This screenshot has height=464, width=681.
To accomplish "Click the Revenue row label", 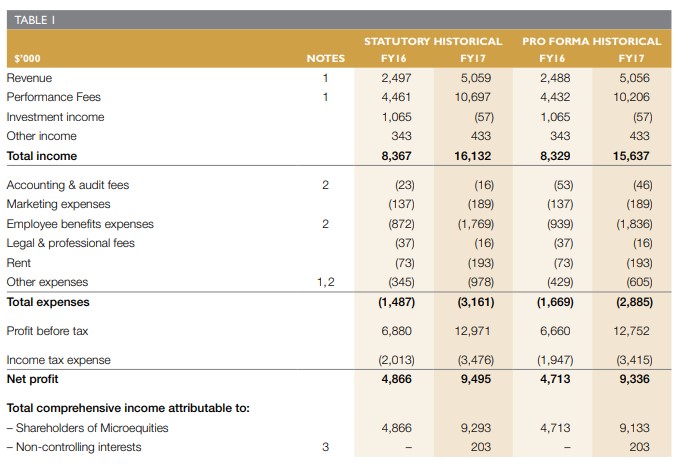I will coord(30,78).
